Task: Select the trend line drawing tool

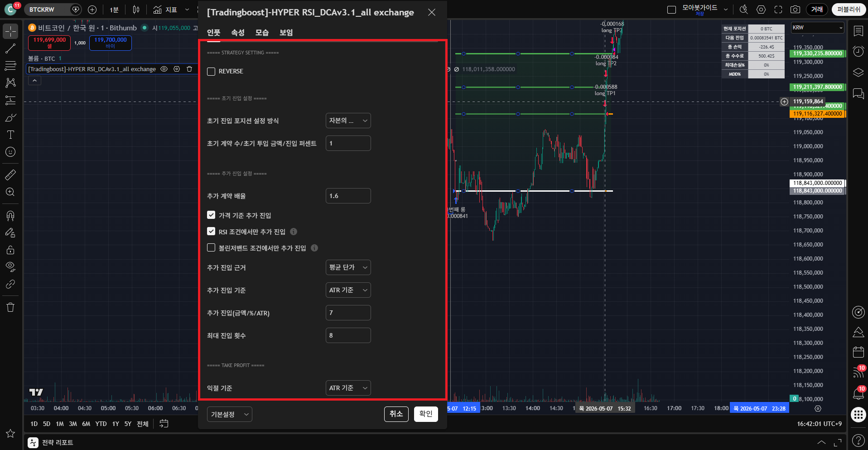Action: 10,48
